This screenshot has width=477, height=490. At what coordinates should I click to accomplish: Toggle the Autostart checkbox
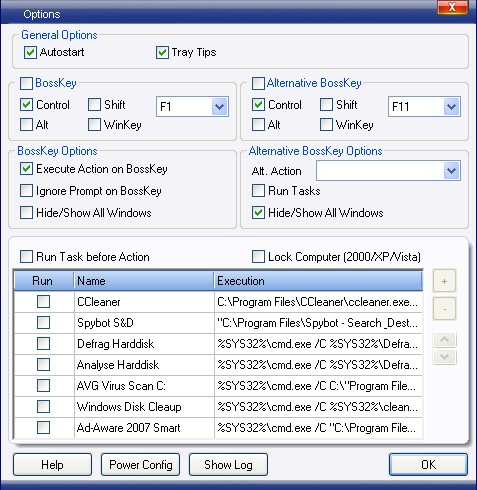pyautogui.click(x=30, y=53)
